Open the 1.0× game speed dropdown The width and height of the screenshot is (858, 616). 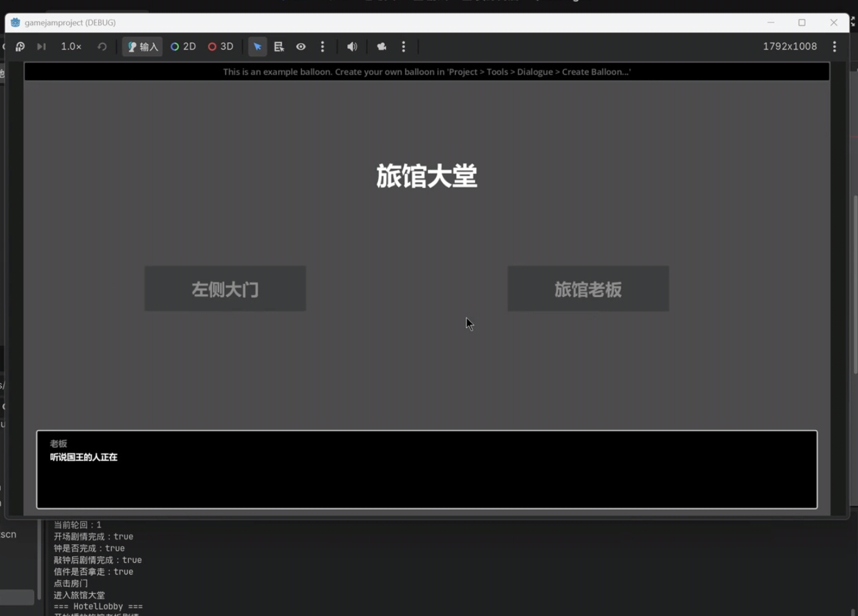71,46
